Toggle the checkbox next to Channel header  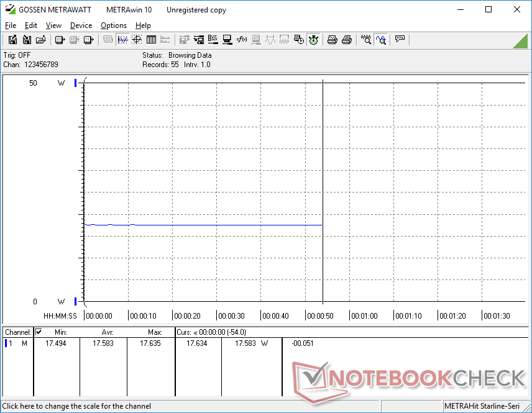pos(39,332)
